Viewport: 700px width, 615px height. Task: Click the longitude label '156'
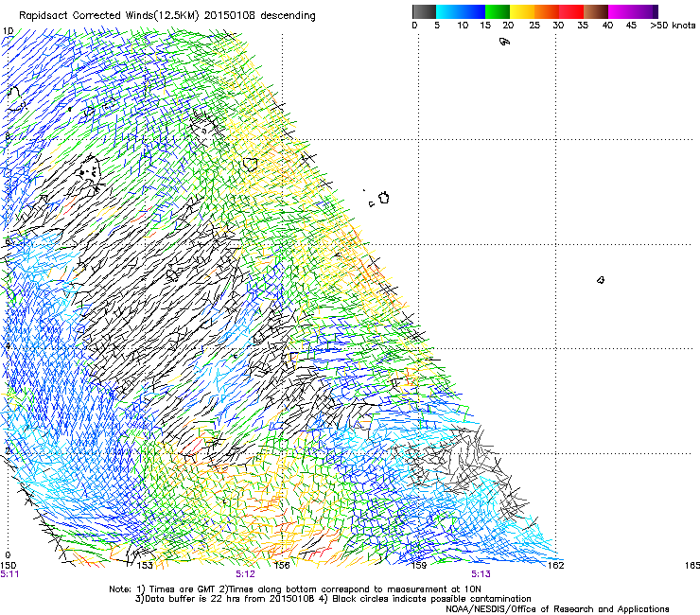[x=282, y=566]
